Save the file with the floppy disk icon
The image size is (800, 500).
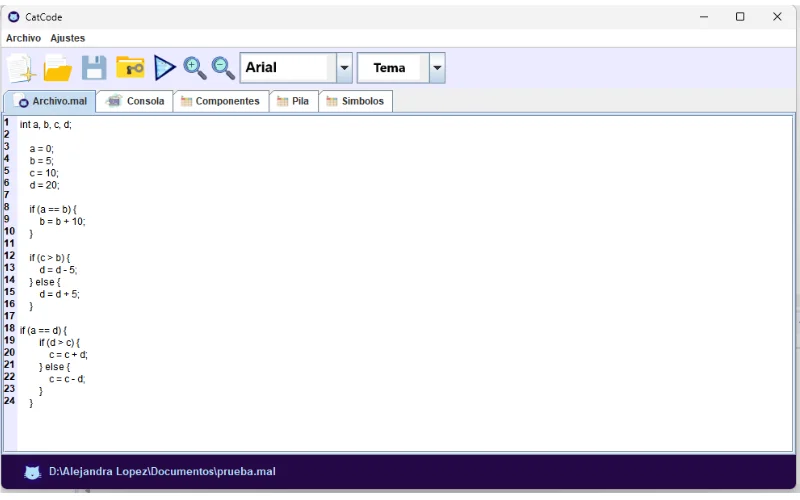point(94,68)
